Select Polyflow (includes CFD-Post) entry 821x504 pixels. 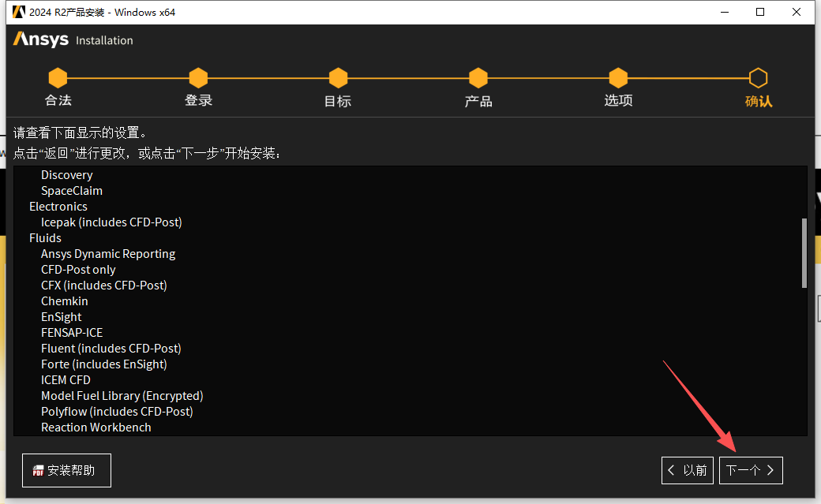click(x=117, y=411)
